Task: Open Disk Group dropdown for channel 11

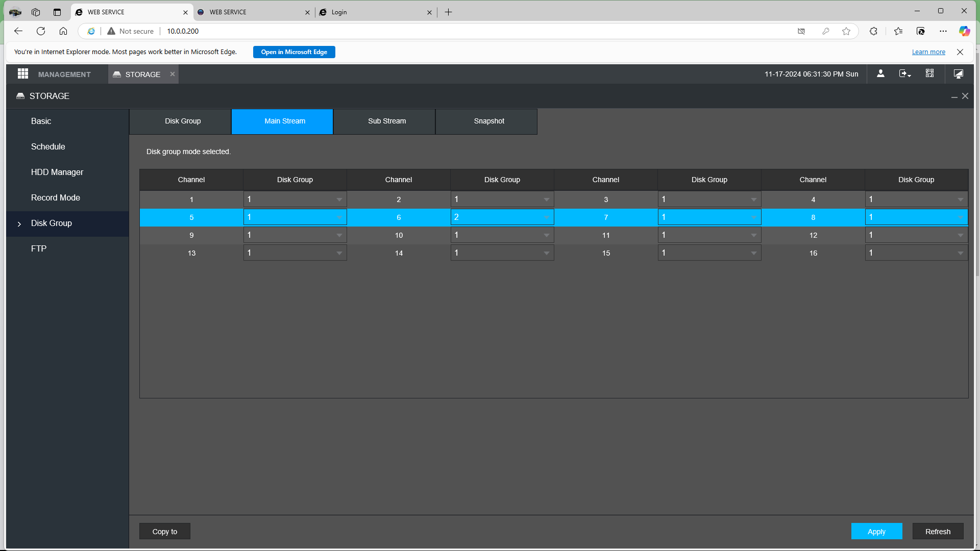Action: tap(709, 235)
